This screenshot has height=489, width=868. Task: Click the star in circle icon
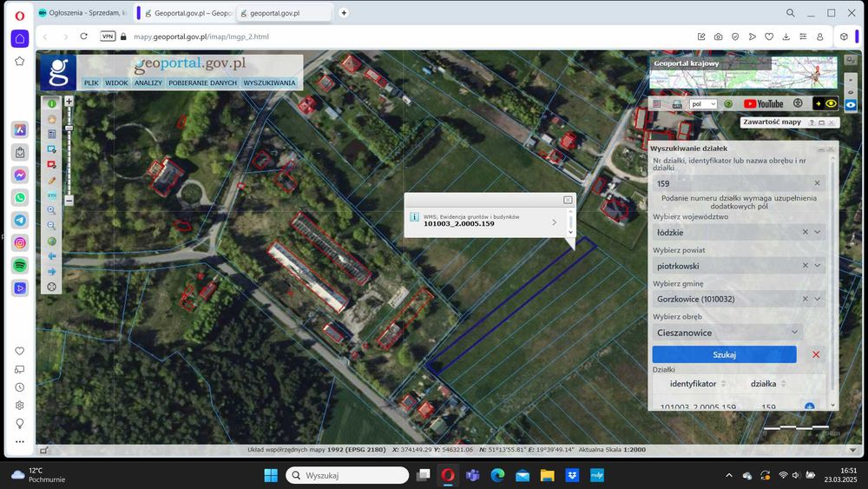pyautogui.click(x=798, y=103)
